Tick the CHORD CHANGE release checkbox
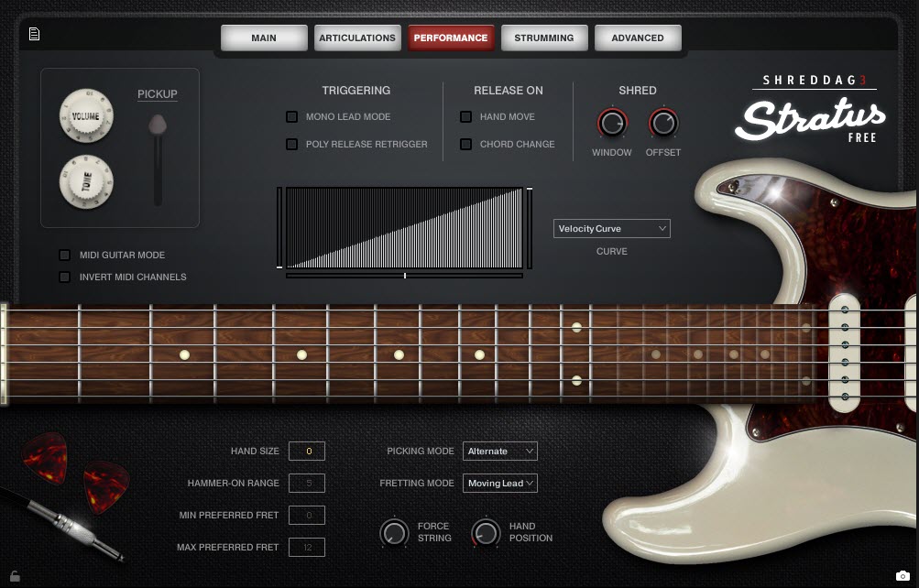 click(466, 144)
